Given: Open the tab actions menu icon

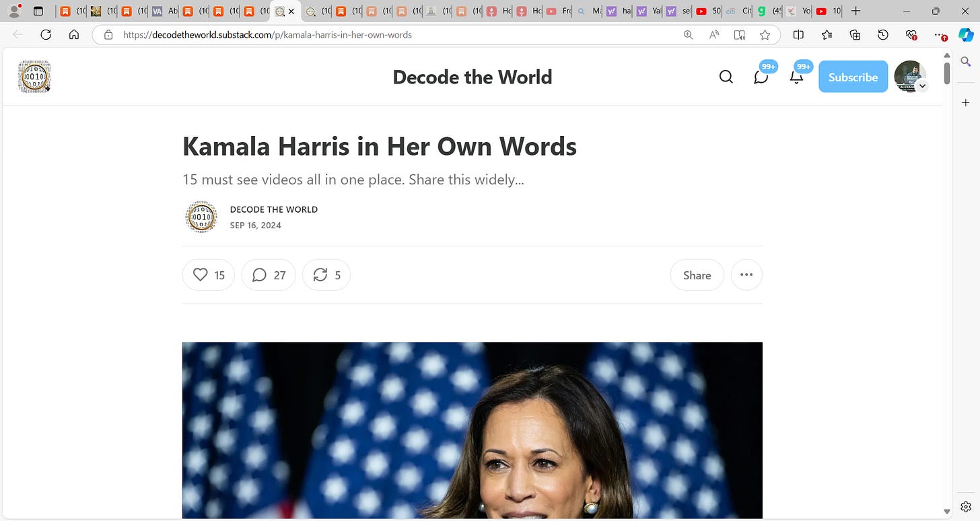Looking at the screenshot, I should 38,11.
